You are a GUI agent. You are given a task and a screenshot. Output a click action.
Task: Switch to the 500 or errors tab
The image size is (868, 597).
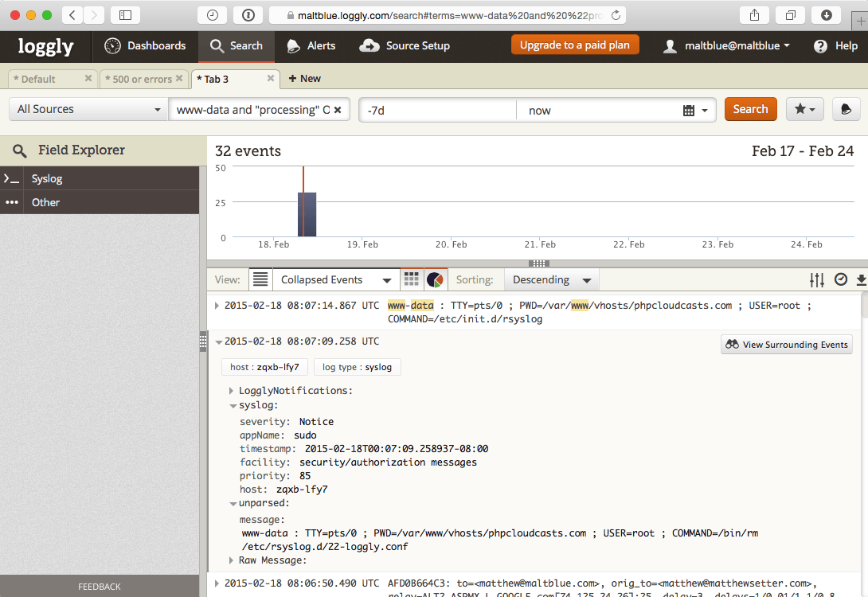point(143,79)
